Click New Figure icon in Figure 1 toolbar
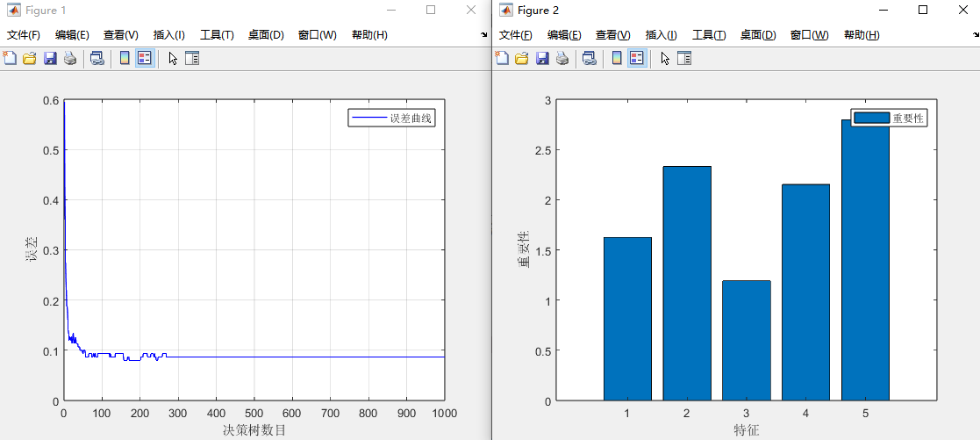Screen dimensions: 980x440 click(x=10, y=58)
